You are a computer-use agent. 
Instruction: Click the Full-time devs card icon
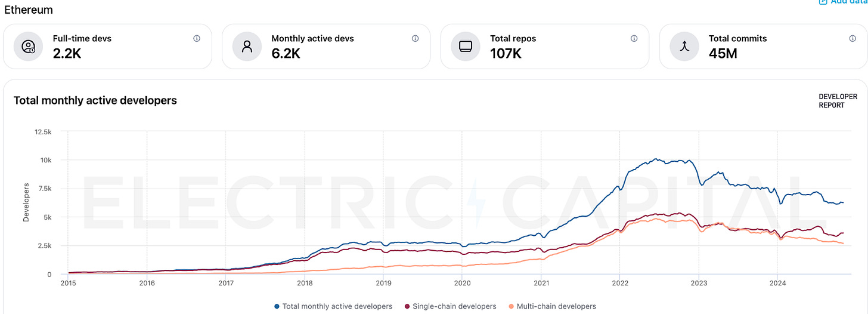click(x=28, y=47)
